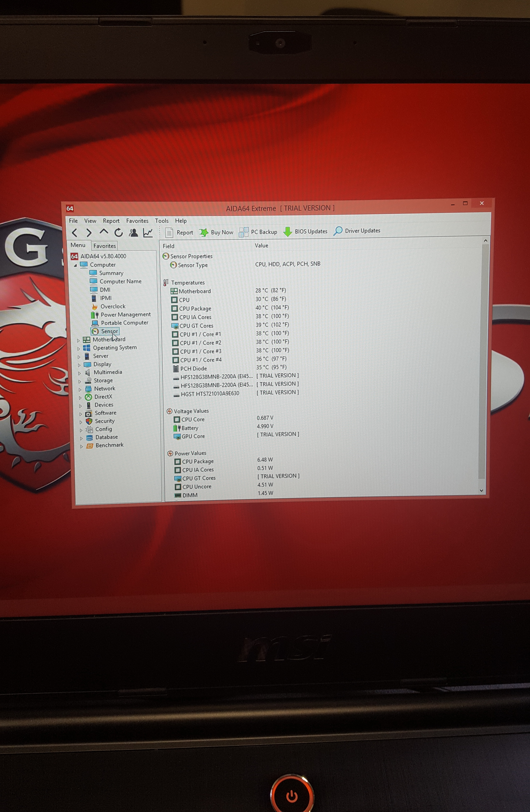
Task: Click the Devices icon in the tree
Action: point(88,405)
